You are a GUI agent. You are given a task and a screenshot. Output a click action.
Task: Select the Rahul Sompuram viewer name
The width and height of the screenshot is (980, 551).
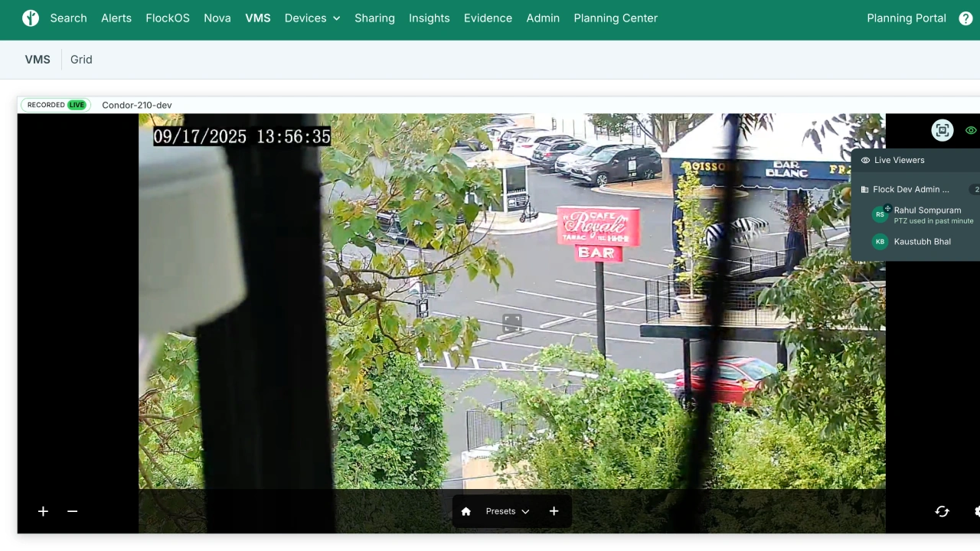tap(927, 210)
